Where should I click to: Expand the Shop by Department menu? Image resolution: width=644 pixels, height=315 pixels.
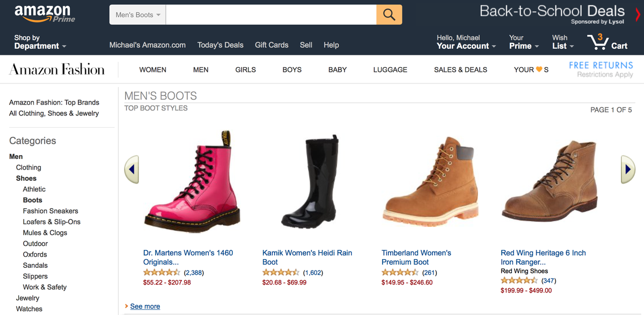pos(40,42)
